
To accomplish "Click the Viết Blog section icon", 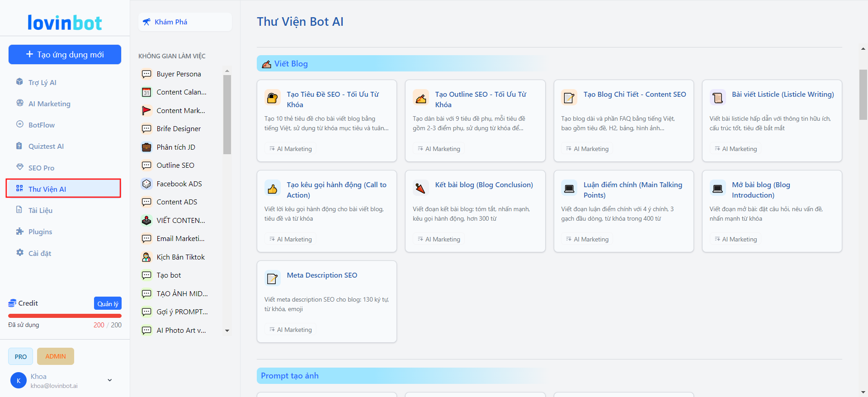I will tap(267, 64).
